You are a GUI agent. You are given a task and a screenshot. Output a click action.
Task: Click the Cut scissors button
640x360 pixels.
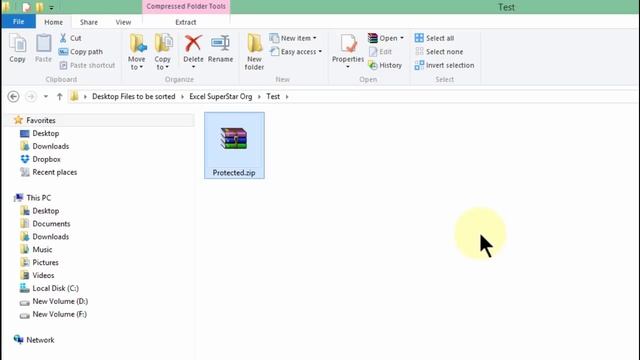(70, 38)
